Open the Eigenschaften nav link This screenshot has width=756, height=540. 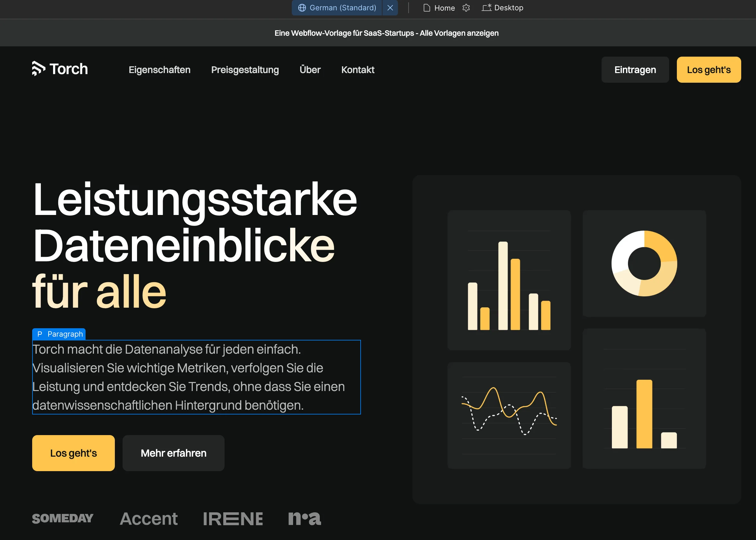(160, 70)
